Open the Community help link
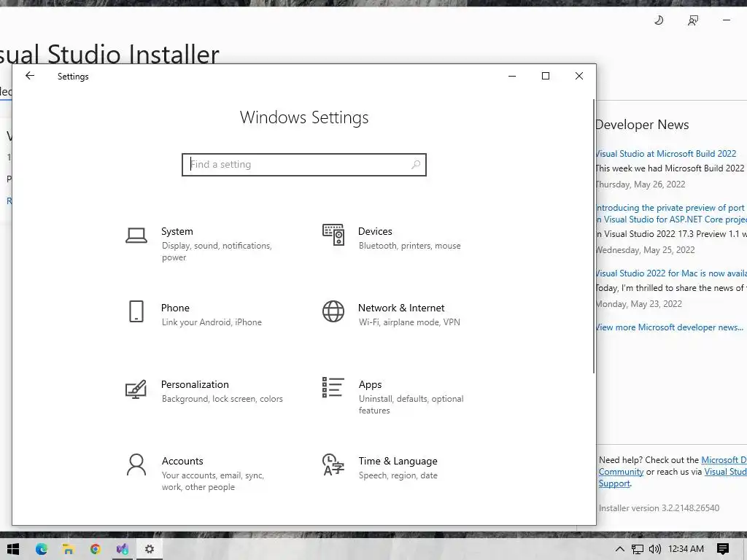This screenshot has width=747, height=560. coord(622,472)
